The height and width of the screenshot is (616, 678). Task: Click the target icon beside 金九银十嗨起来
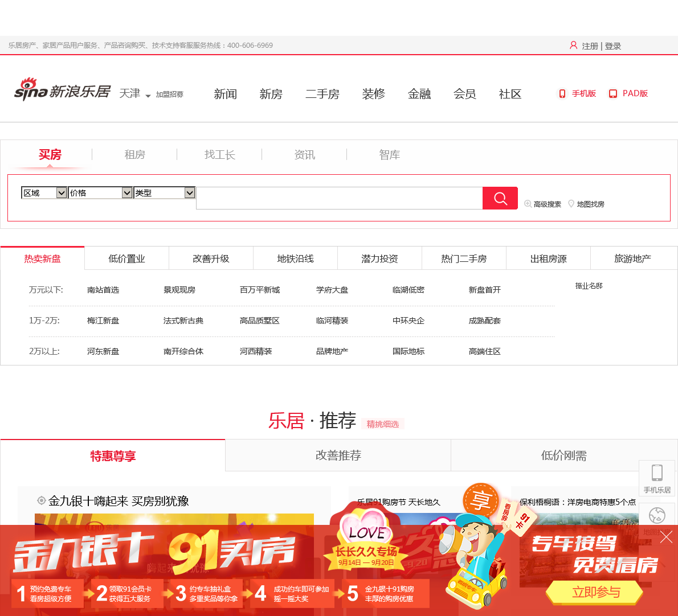(x=42, y=500)
